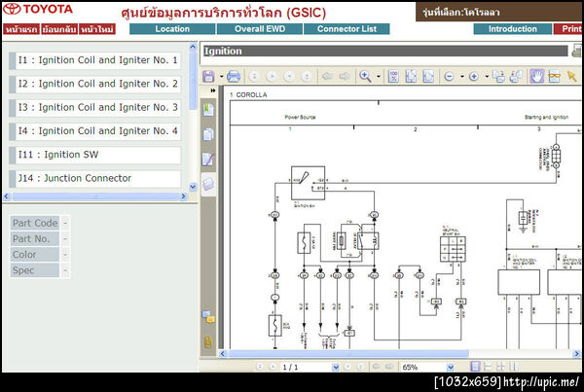Image resolution: width=584 pixels, height=392 pixels.
Task: Open the Layers side panel
Action: tap(208, 184)
